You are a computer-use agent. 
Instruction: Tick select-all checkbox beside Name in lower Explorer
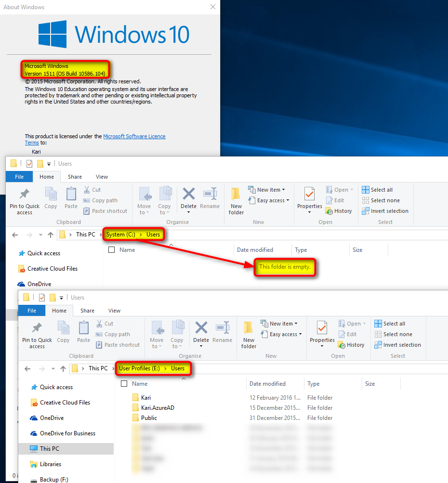point(124,384)
